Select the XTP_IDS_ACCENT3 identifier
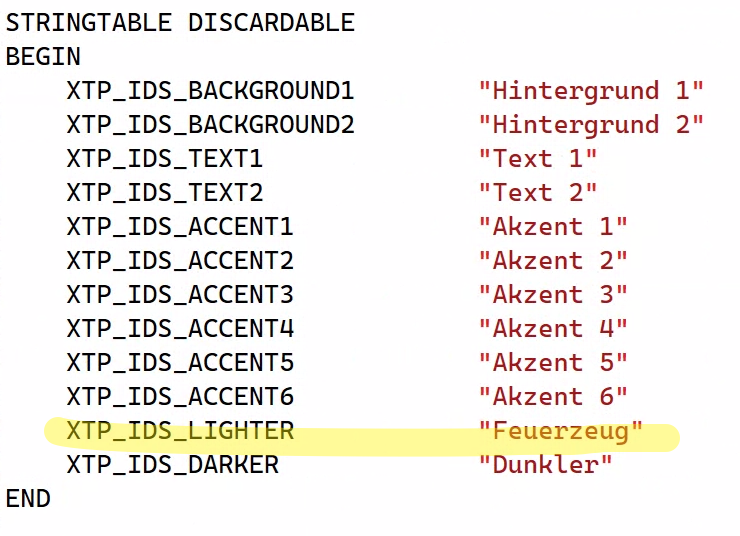740x536 pixels. 180,294
